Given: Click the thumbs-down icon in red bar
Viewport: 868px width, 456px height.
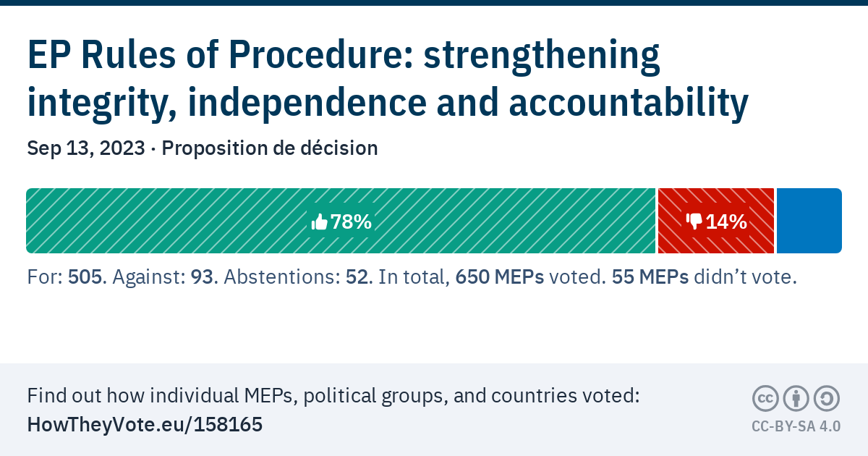Looking at the screenshot, I should [x=694, y=221].
